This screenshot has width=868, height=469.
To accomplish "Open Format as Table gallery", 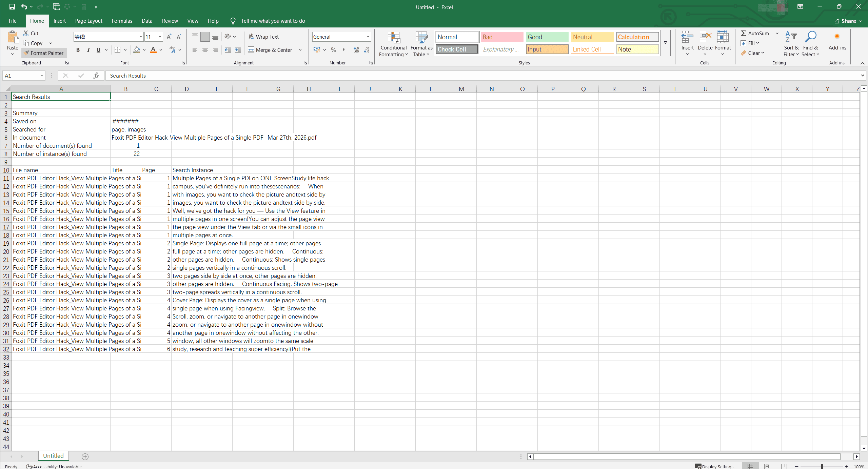I will click(x=421, y=44).
